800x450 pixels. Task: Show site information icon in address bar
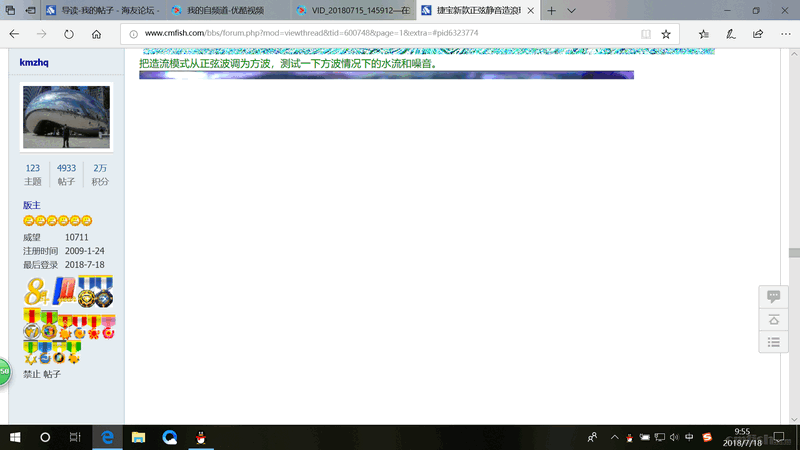[x=134, y=34]
